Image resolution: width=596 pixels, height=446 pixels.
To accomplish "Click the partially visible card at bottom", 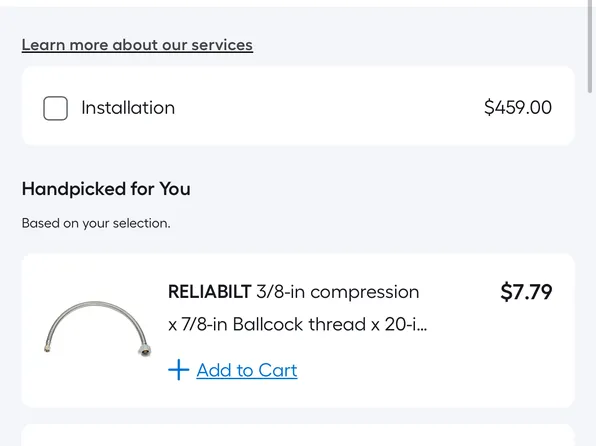I will point(298,435).
